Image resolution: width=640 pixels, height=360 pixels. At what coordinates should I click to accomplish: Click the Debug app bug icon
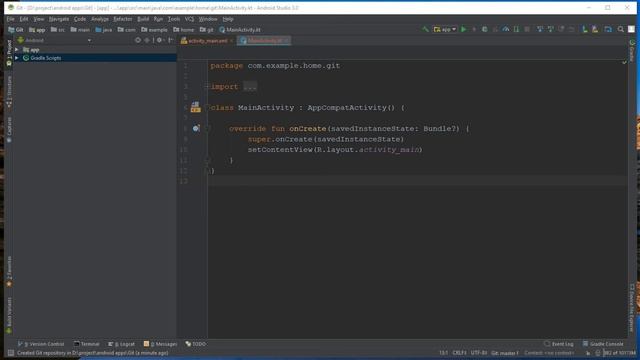tap(484, 29)
